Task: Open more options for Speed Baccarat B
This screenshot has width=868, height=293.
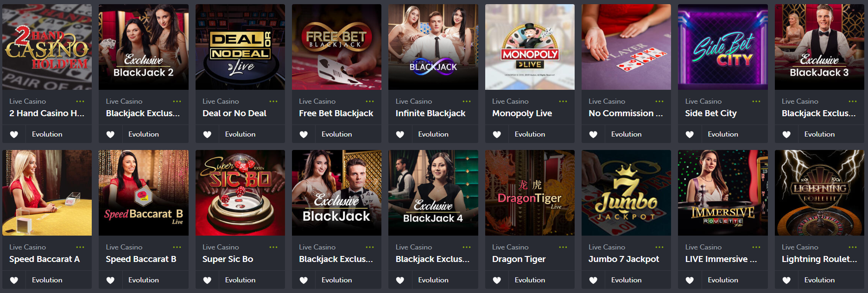Action: [177, 247]
